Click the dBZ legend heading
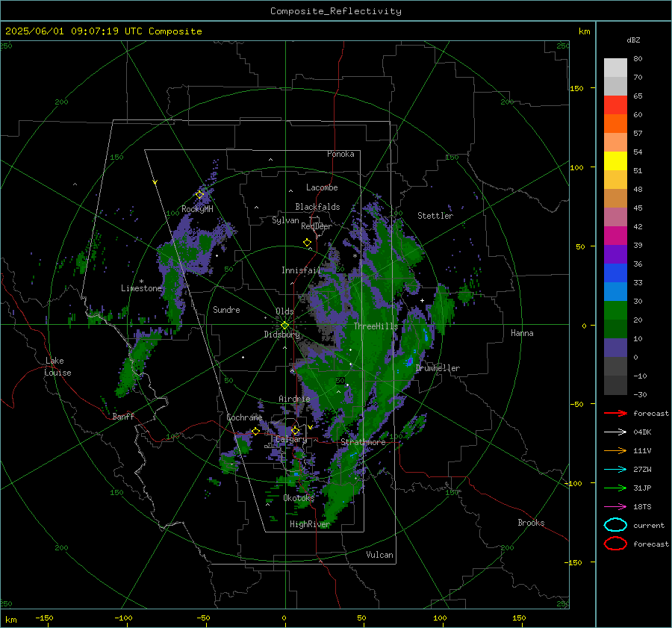The height and width of the screenshot is (628, 672). tap(633, 40)
